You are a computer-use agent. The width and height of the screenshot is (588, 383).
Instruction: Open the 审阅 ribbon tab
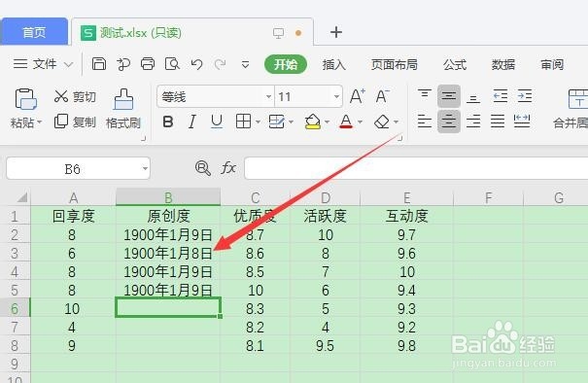pos(552,64)
